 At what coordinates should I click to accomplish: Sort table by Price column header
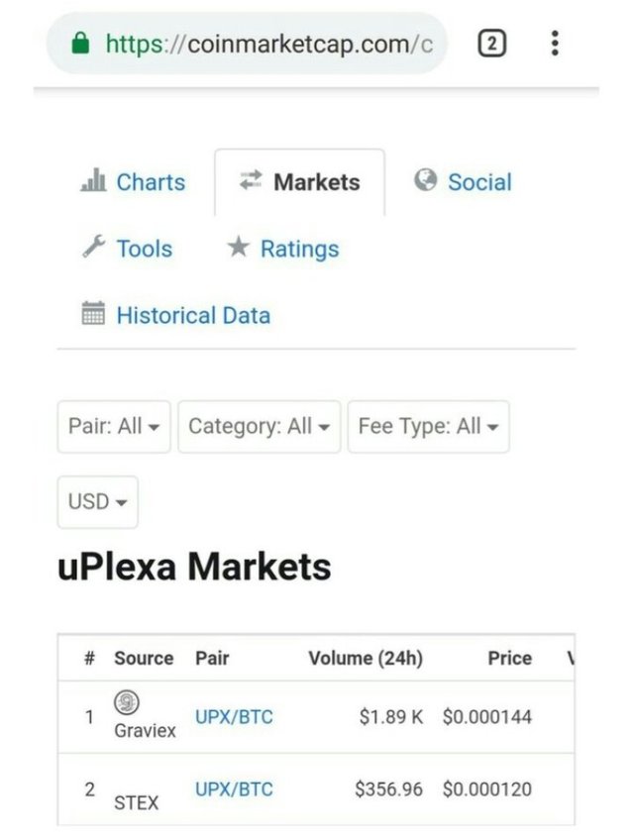[x=509, y=658]
